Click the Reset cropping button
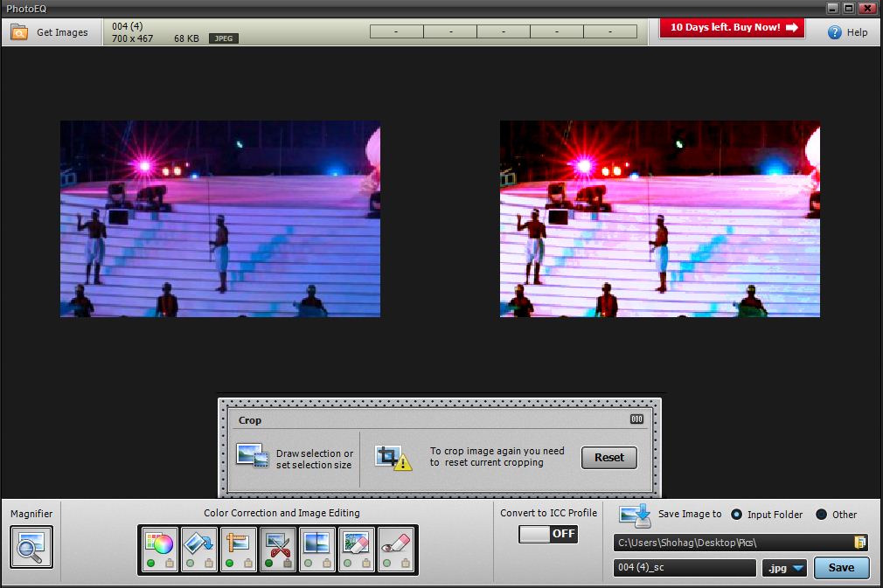Image resolution: width=883 pixels, height=588 pixels. 608,457
